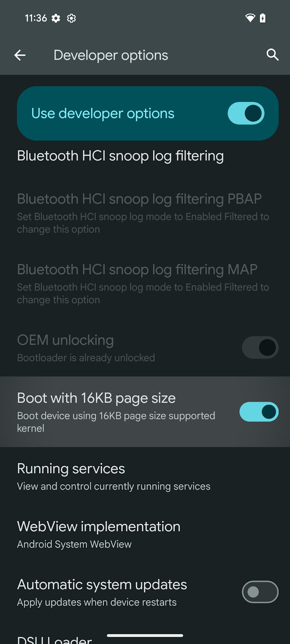The height and width of the screenshot is (644, 290).
Task: Toggle the OEM unlocking switch
Action: tap(260, 347)
